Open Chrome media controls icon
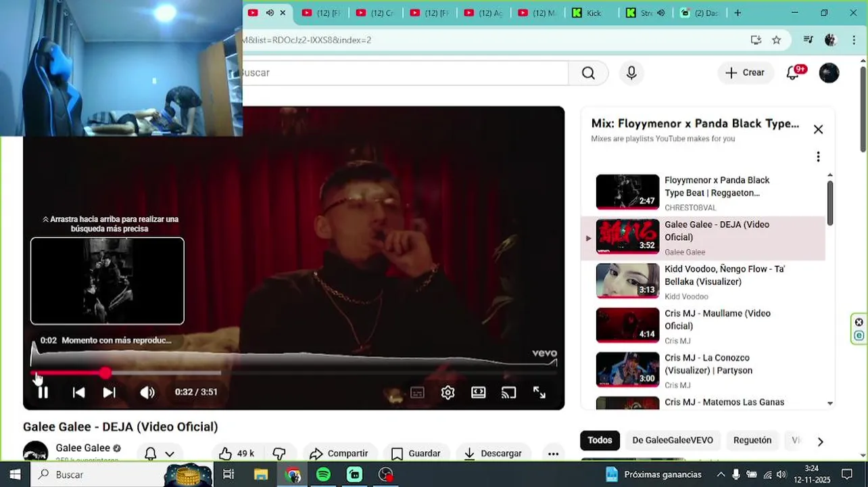The width and height of the screenshot is (868, 487). (808, 40)
